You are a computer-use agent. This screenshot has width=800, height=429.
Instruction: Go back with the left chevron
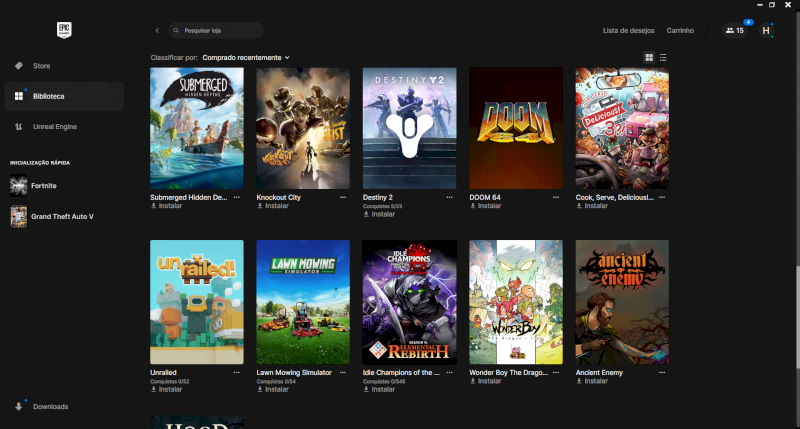pyautogui.click(x=157, y=31)
